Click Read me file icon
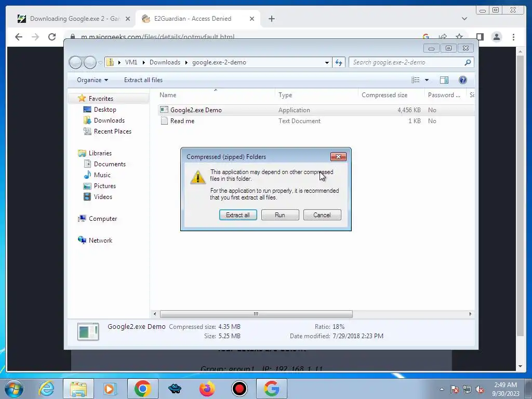The height and width of the screenshot is (399, 532). [164, 121]
